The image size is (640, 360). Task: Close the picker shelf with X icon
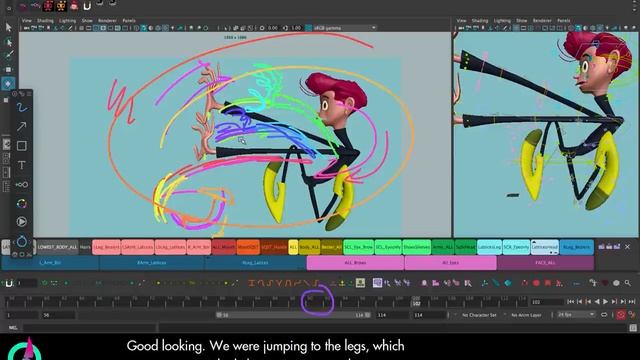pos(627,247)
